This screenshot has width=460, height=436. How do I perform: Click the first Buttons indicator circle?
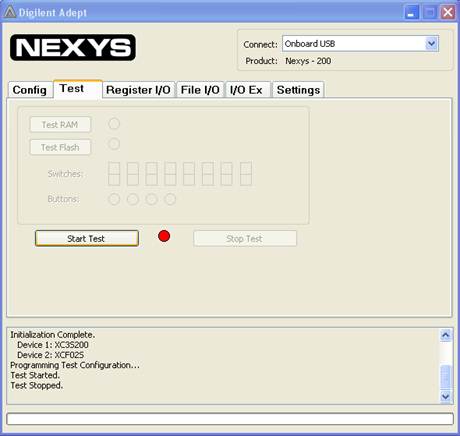(114, 199)
